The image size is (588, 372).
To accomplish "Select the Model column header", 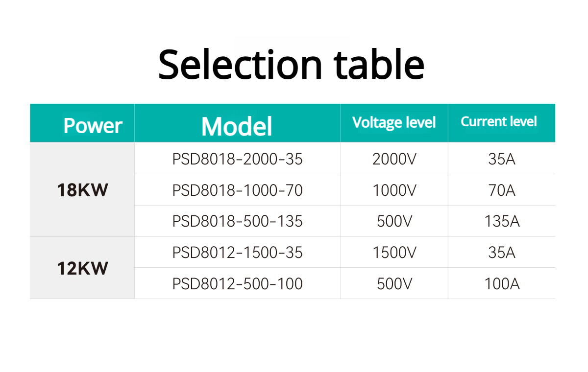I will [x=237, y=126].
